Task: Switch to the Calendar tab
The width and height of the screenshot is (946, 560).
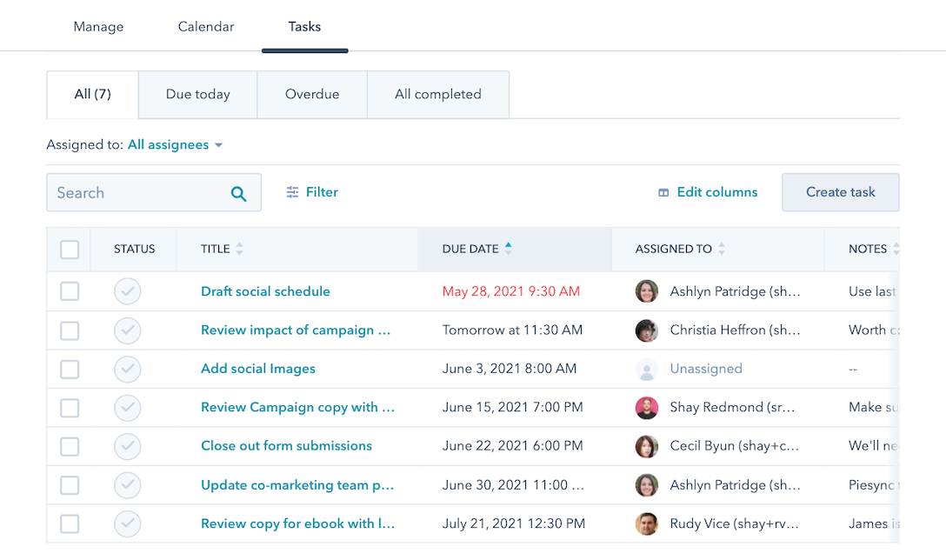Action: point(206,27)
